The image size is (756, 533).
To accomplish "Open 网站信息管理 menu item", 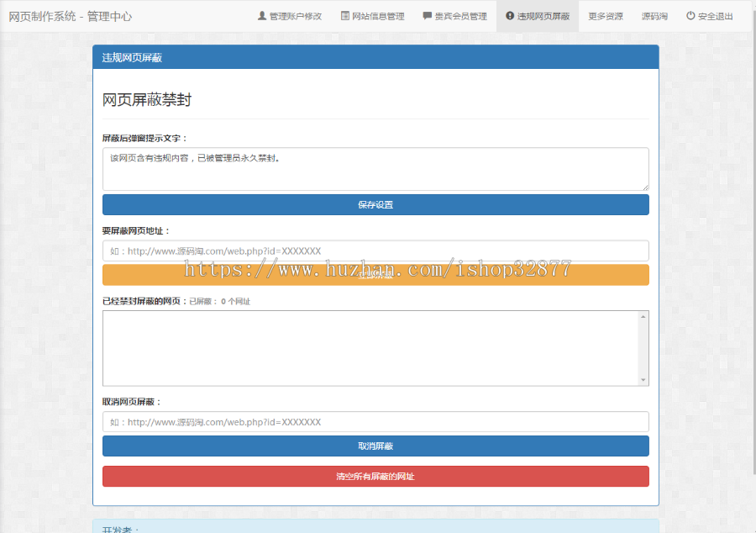I will click(373, 17).
